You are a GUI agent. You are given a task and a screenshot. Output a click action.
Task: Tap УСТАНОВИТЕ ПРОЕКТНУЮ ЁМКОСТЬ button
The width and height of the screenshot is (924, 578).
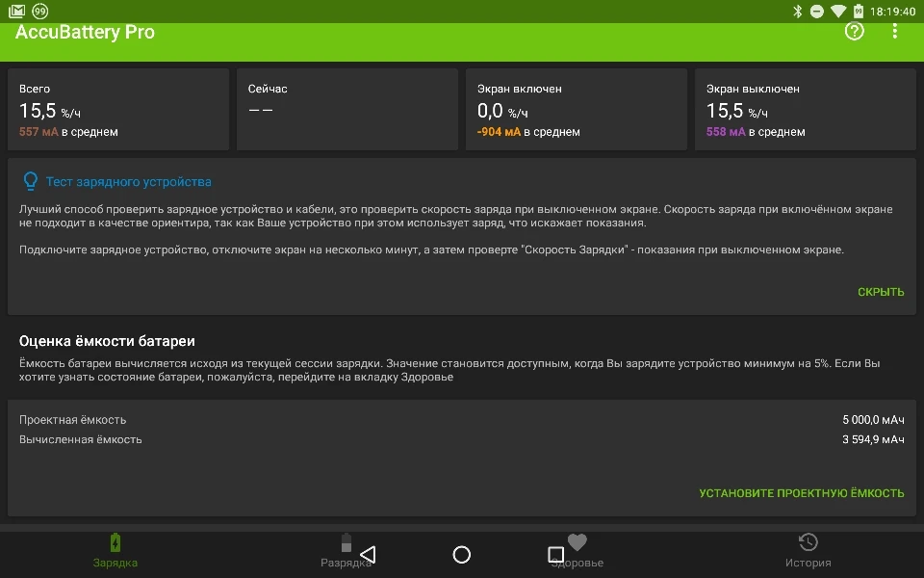802,493
